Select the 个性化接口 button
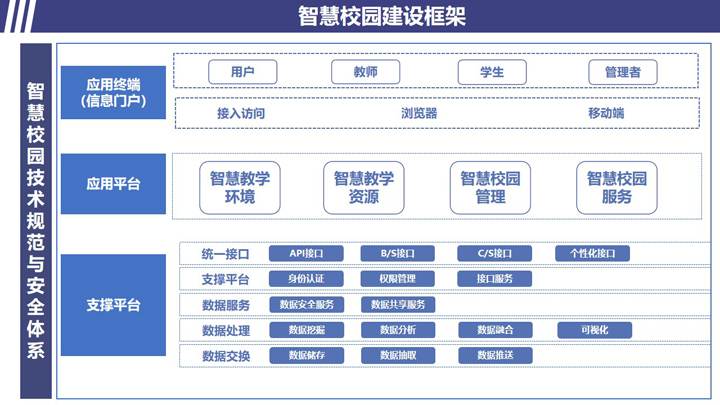 [592, 253]
